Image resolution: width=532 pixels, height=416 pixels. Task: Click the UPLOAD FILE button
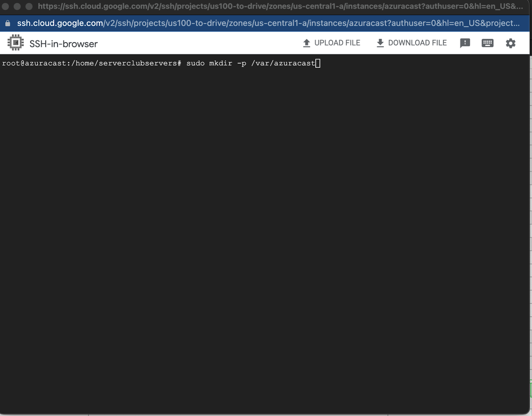point(332,43)
